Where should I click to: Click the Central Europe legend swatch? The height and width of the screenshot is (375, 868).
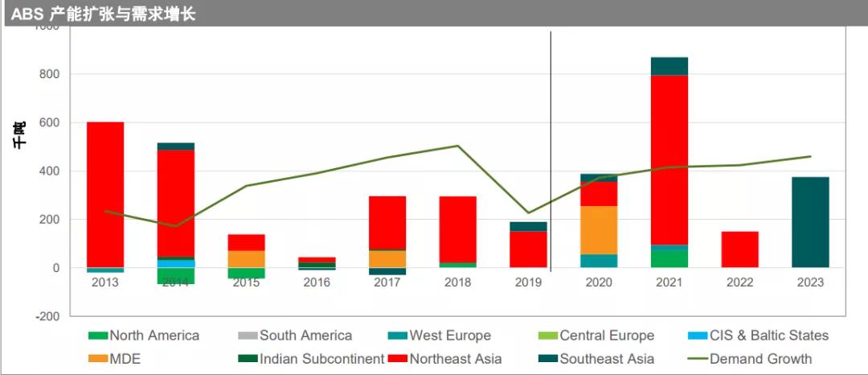pyautogui.click(x=548, y=336)
